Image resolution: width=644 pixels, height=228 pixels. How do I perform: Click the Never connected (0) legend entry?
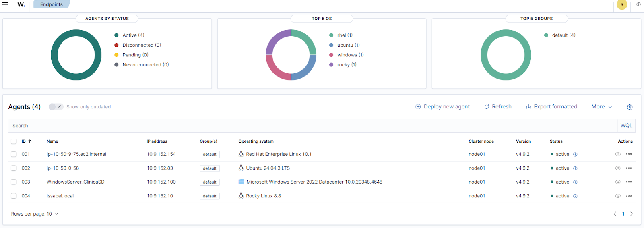[142, 65]
